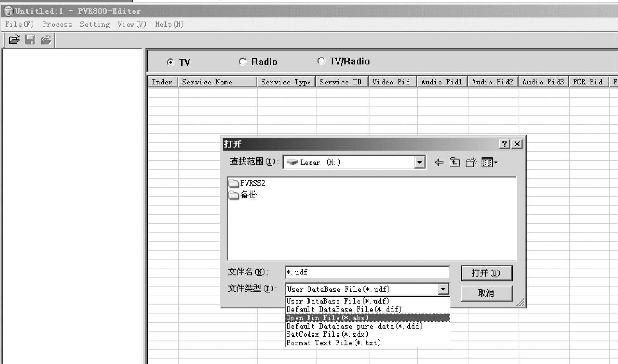Choose User DataBase File (*.udf) option
Viewport: 618px width, 364px height.
[x=367, y=301]
